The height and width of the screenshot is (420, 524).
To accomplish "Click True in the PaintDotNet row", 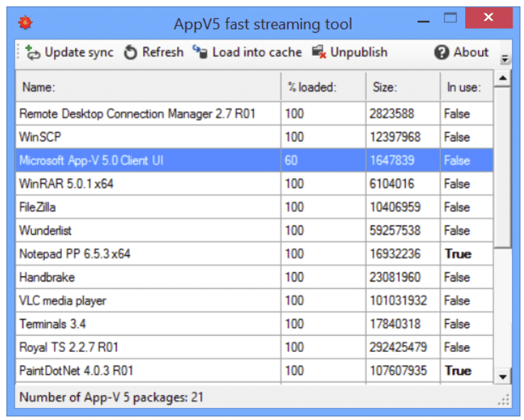I will pyautogui.click(x=458, y=371).
